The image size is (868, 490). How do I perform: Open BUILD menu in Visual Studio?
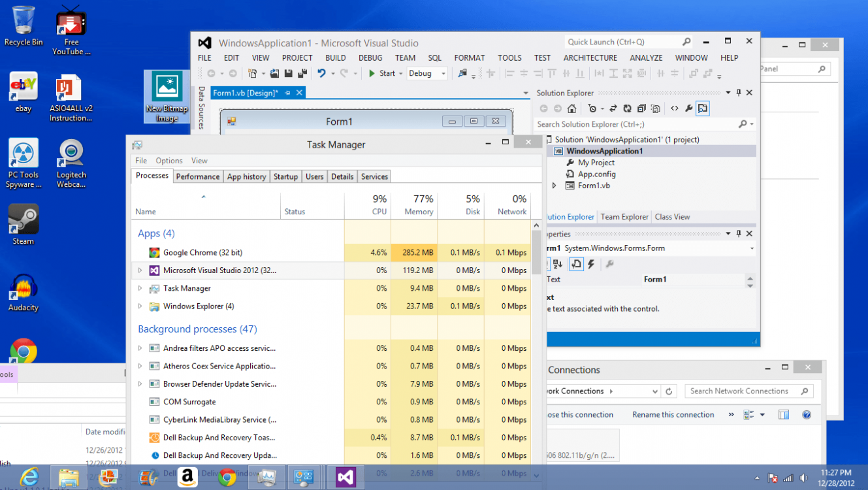click(x=336, y=57)
